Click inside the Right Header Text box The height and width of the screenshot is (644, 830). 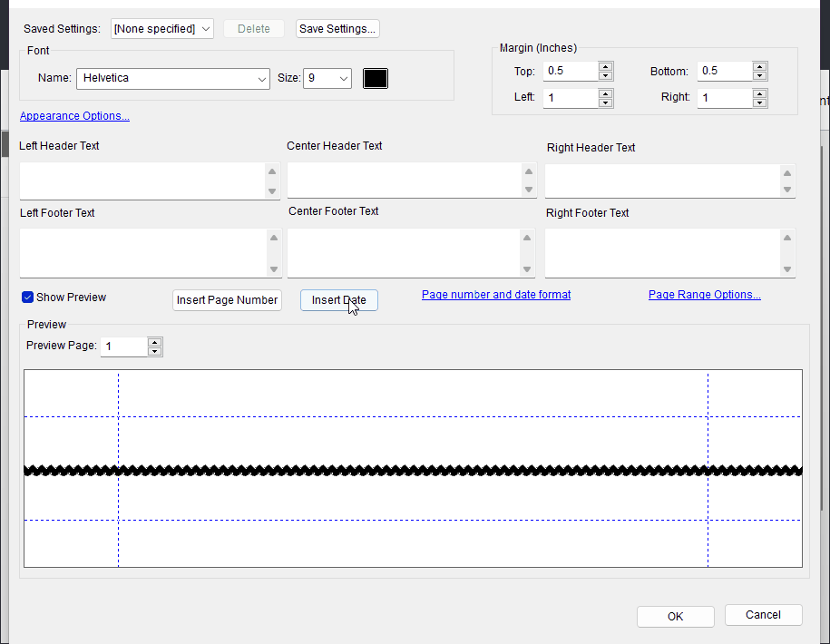tap(662, 181)
